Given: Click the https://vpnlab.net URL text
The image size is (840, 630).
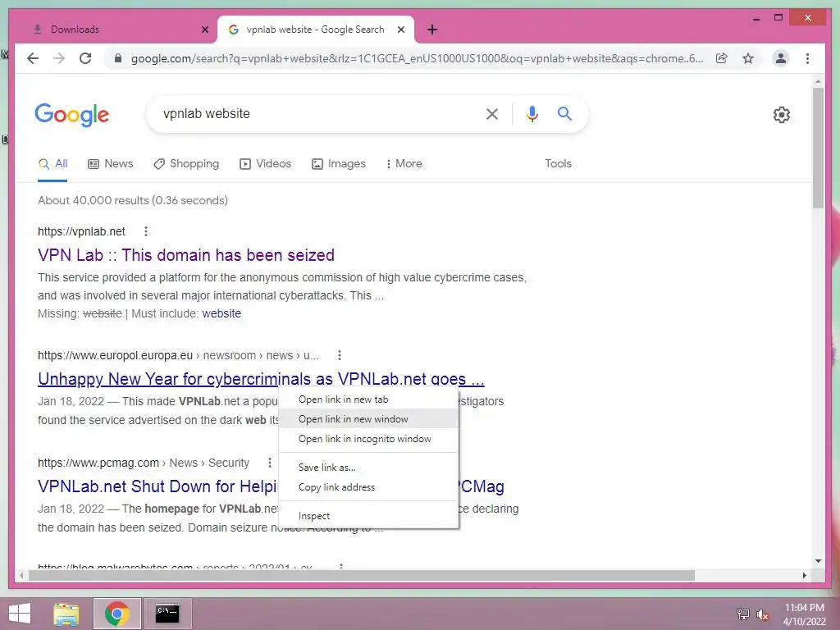Looking at the screenshot, I should 81,231.
